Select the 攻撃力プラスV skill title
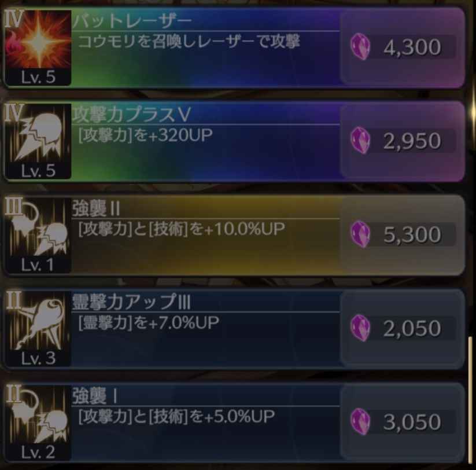This screenshot has width=476, height=470. pyautogui.click(x=131, y=114)
